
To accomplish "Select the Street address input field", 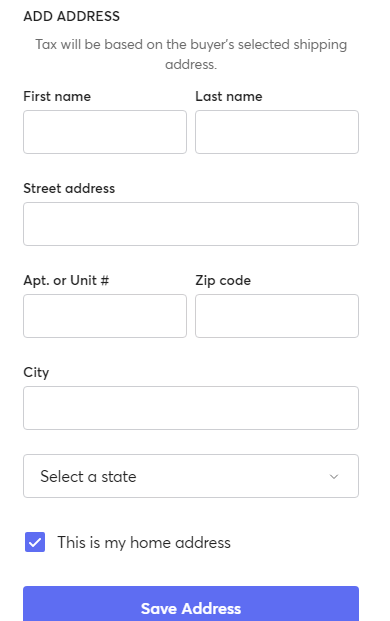I will point(191,224).
